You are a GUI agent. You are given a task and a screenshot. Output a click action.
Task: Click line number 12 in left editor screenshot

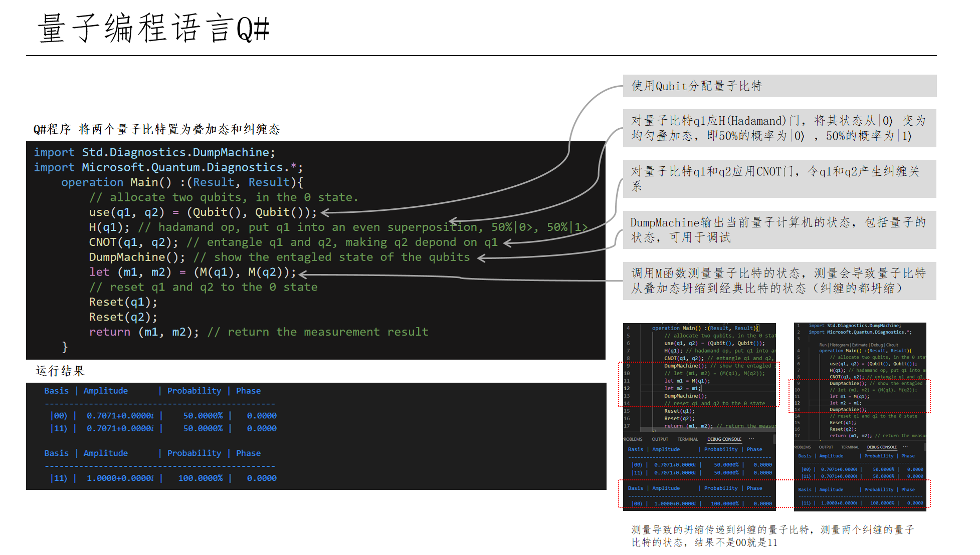pyautogui.click(x=627, y=389)
